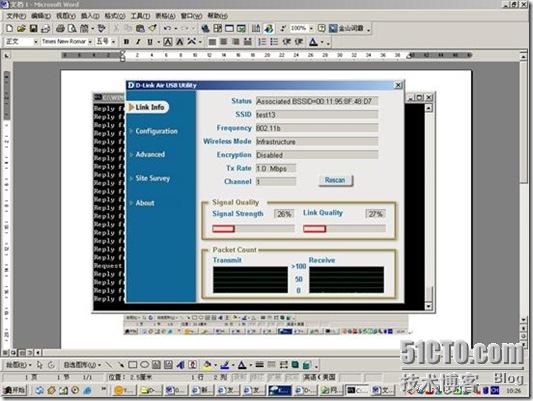Toggle Bold formatting

(126, 42)
